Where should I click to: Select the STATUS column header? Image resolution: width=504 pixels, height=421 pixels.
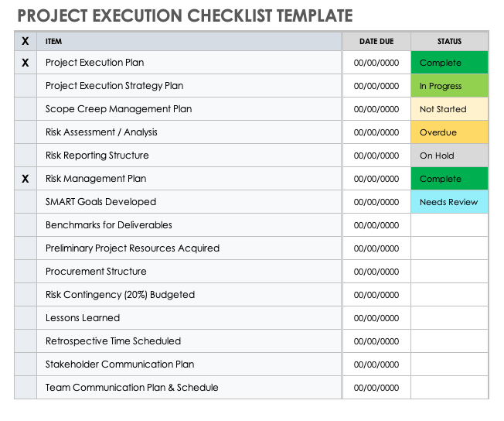449,41
